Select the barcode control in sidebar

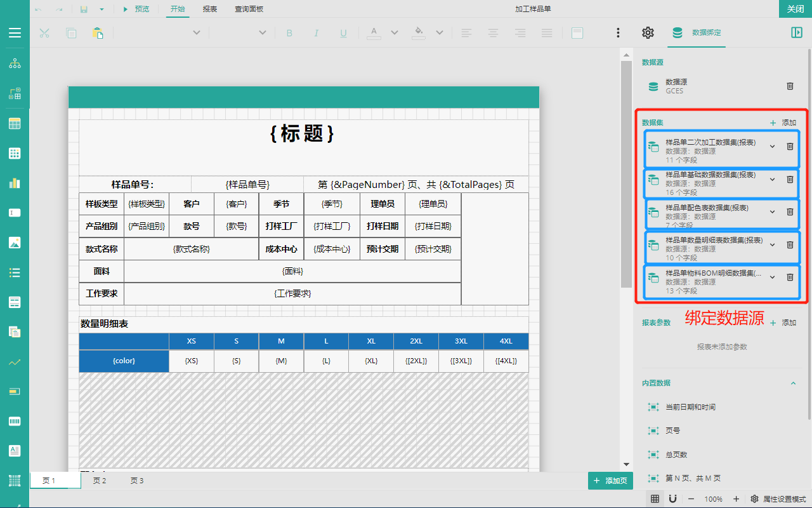click(15, 421)
